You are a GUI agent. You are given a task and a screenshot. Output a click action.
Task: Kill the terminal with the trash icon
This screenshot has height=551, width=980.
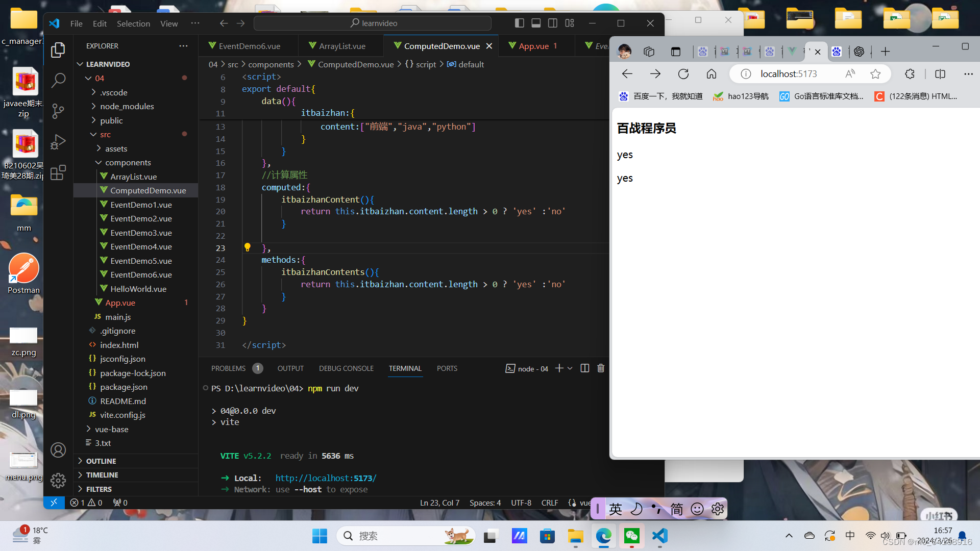point(601,368)
